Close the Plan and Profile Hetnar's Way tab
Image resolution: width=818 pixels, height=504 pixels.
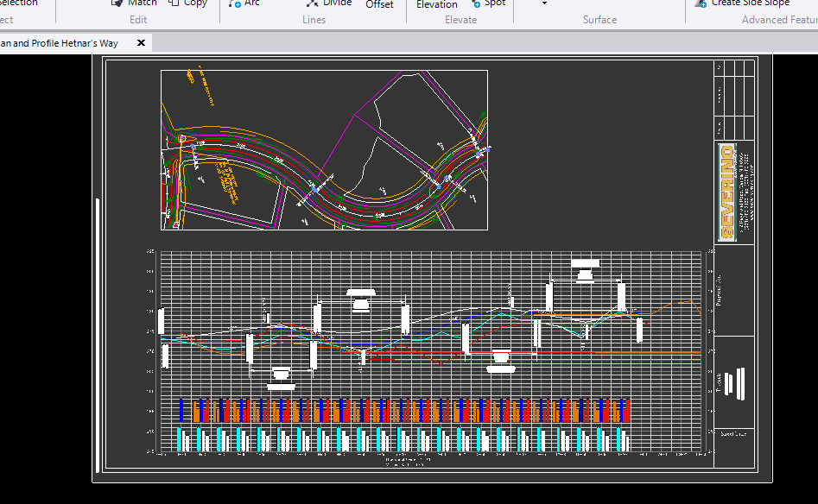(x=141, y=42)
